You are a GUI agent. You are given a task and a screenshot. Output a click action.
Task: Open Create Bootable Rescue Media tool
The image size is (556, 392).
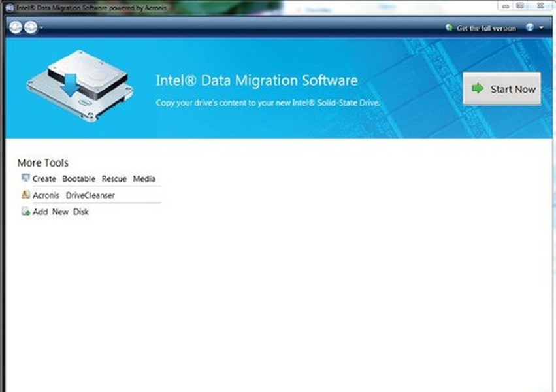tap(94, 178)
